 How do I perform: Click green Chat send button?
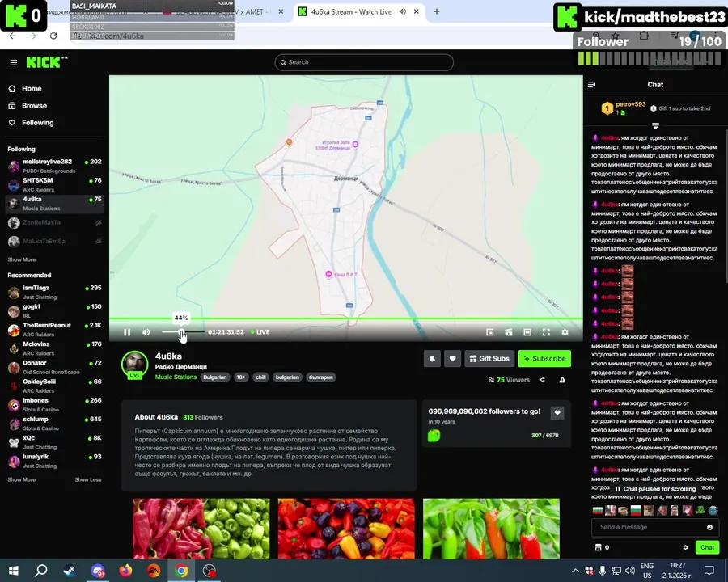(x=707, y=548)
